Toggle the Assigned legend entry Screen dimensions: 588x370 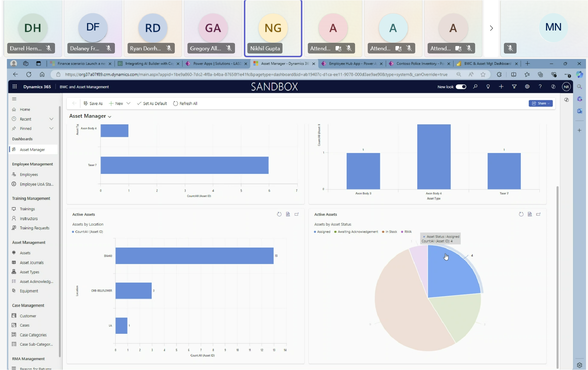pos(322,232)
